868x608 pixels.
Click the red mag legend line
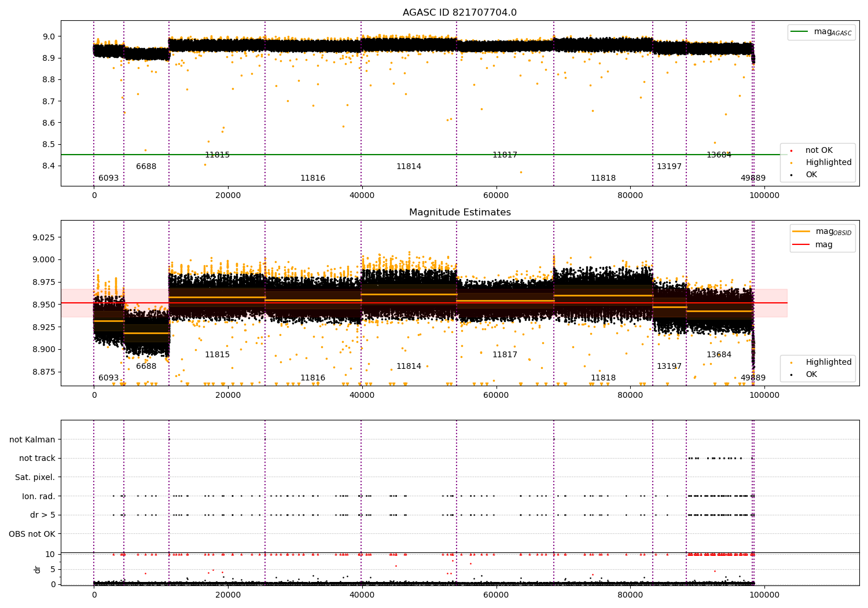801,245
